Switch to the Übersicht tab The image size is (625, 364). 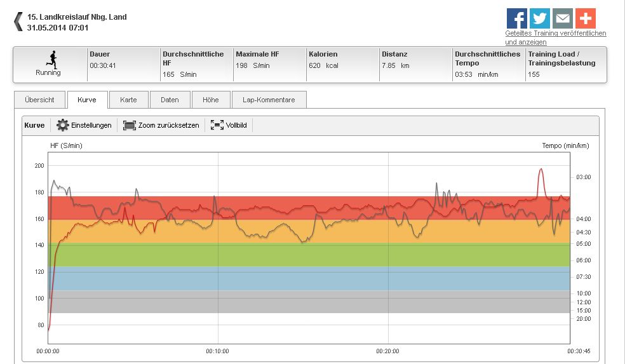(39, 100)
